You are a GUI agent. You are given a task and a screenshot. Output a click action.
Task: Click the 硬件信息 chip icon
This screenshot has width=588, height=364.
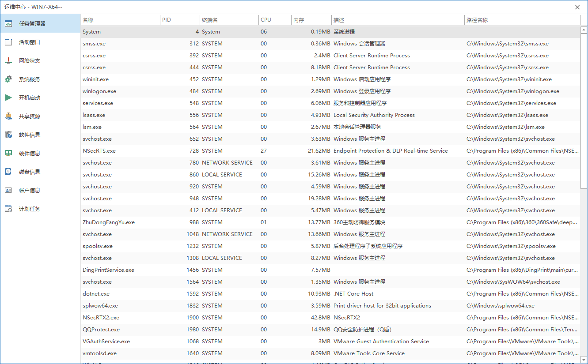coord(8,154)
